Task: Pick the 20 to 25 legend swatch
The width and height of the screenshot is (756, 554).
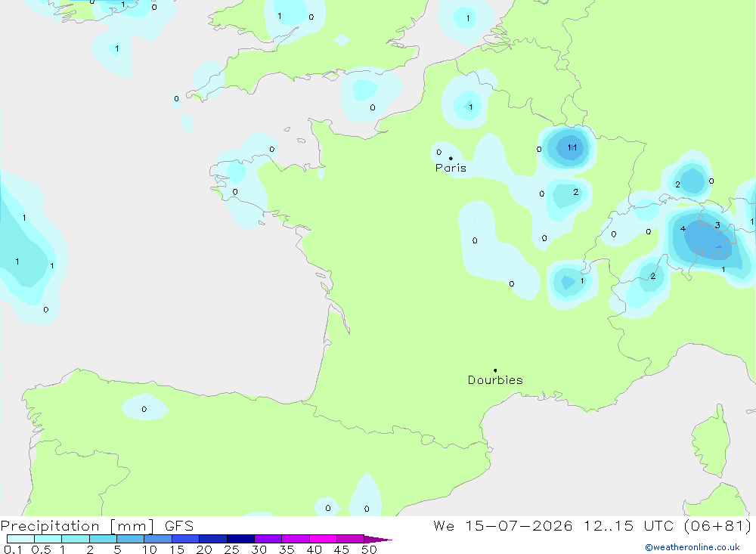Action: point(213,539)
